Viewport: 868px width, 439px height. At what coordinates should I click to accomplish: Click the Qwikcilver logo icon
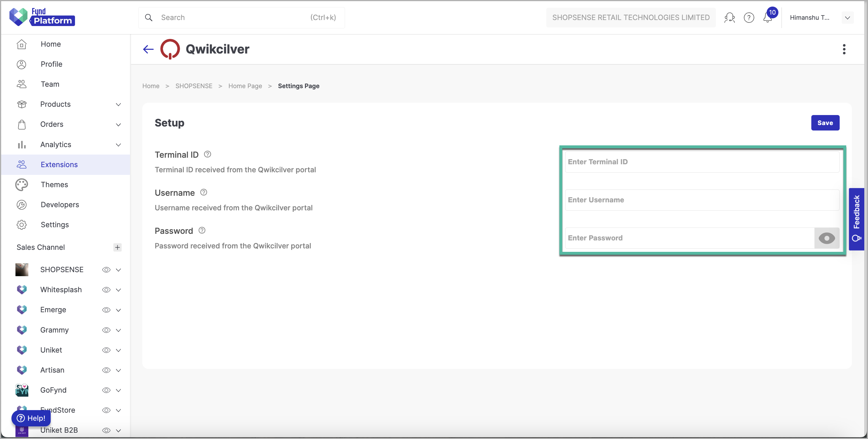point(170,49)
